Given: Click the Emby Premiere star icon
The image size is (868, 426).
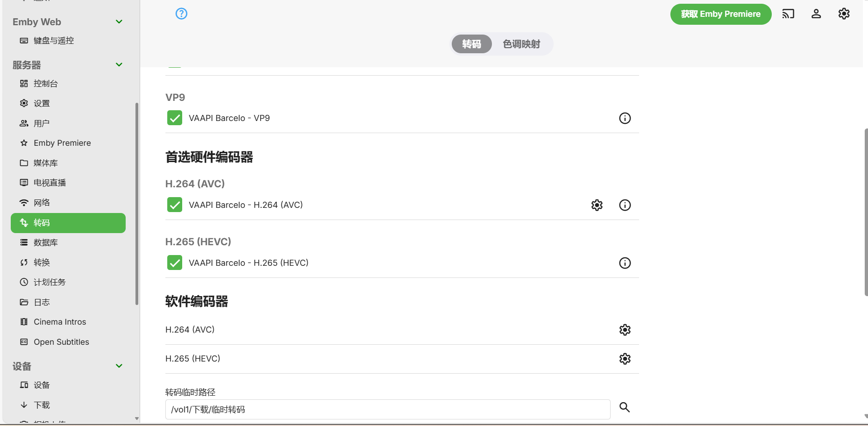Looking at the screenshot, I should pyautogui.click(x=24, y=143).
